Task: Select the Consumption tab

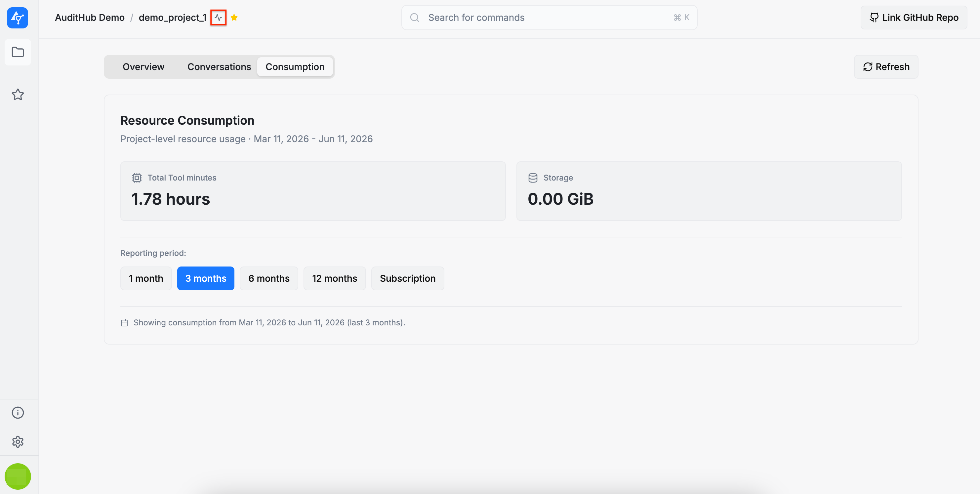Action: click(295, 66)
